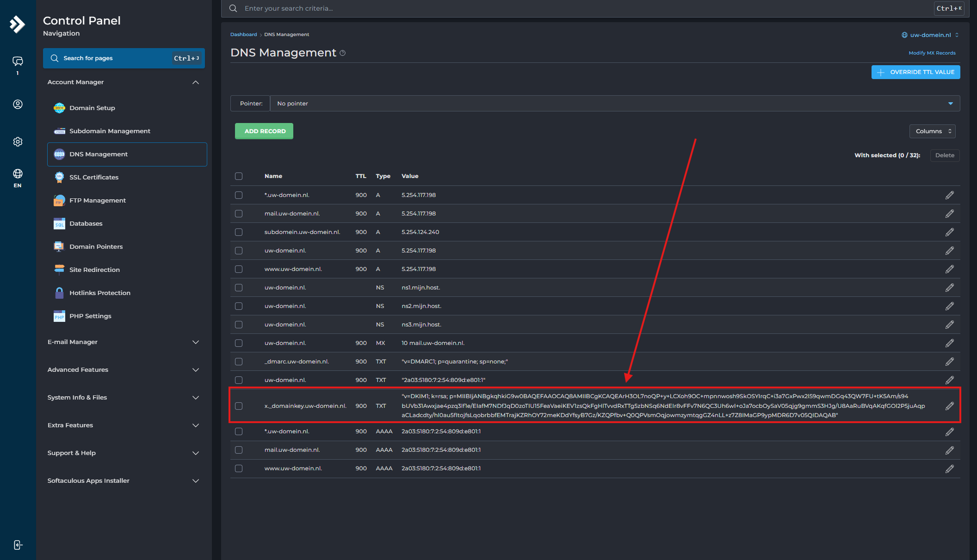Select checkbox for mail.uw-domein.nl A record

click(x=239, y=214)
